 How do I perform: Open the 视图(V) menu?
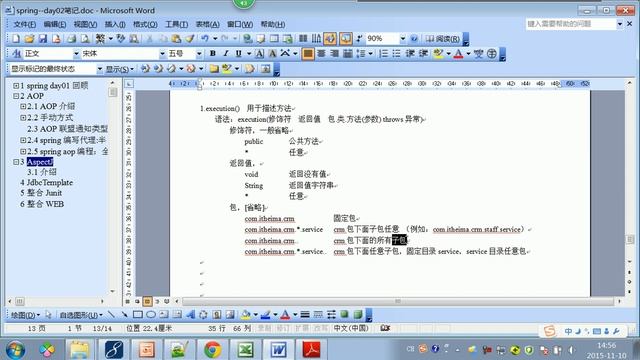(85, 24)
